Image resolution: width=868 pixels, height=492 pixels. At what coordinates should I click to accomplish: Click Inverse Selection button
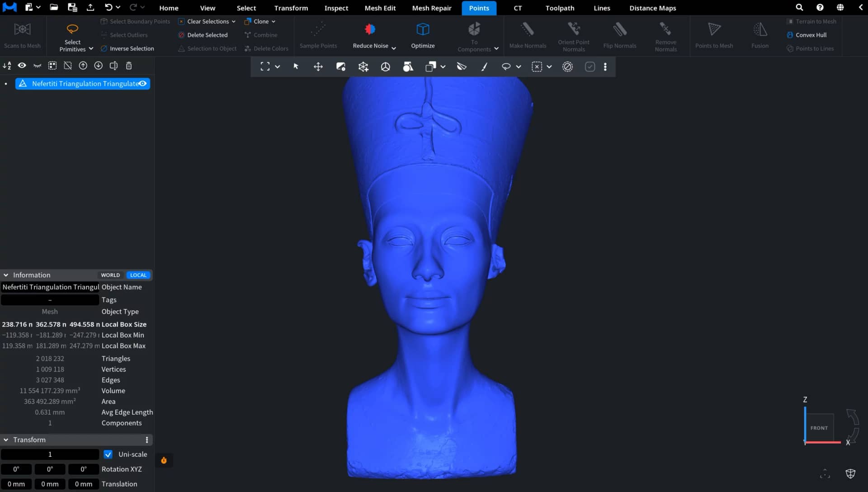coord(127,48)
